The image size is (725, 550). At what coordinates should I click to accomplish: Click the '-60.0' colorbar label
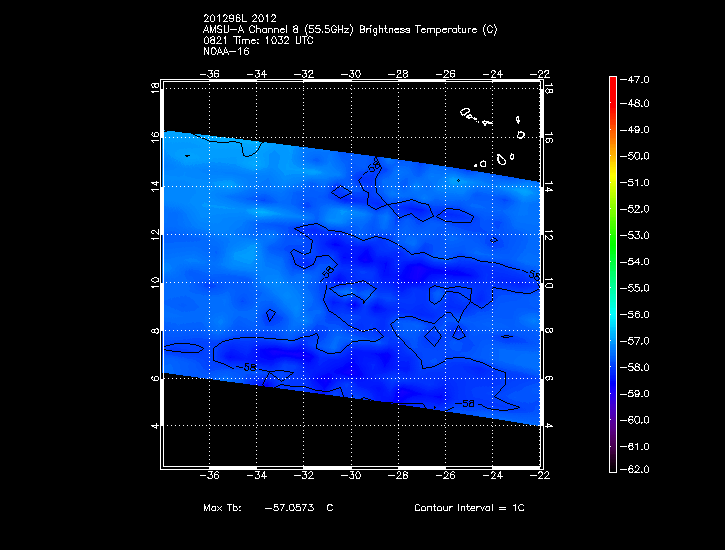tap(634, 420)
